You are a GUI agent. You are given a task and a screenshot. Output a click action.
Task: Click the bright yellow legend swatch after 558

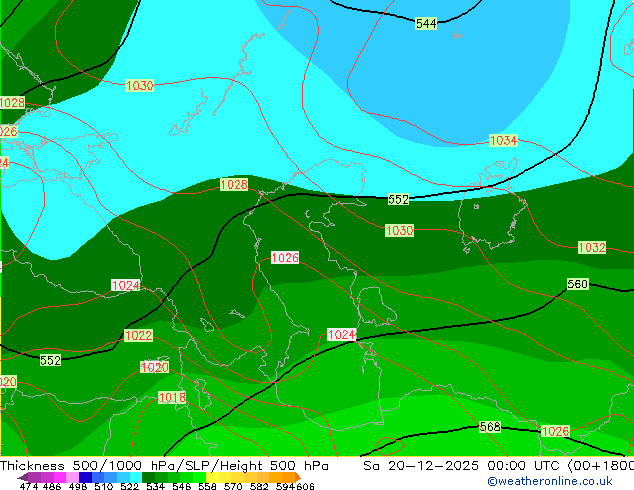212,477
